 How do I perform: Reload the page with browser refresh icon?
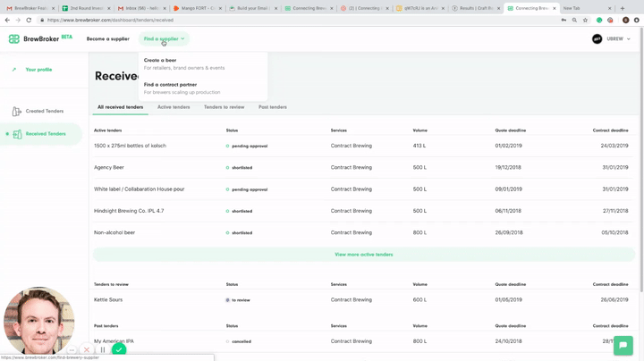pos(29,20)
